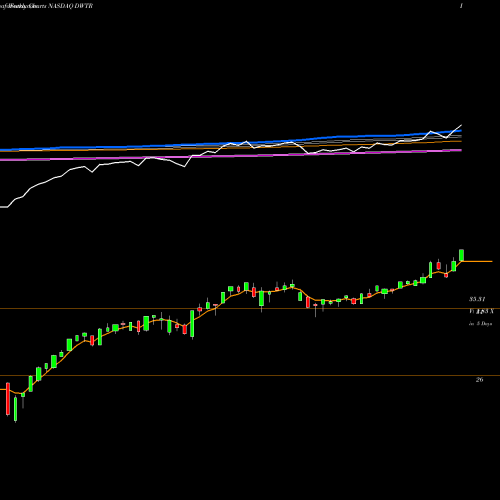Image resolution: width=500 pixels, height=500 pixels.
Task: Select the large red candlestick at far left
Action: click(8, 399)
